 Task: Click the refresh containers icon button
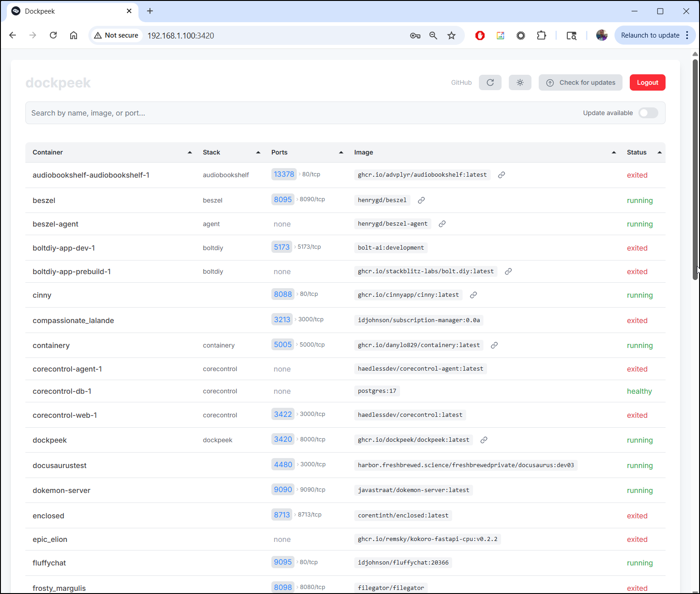(490, 82)
